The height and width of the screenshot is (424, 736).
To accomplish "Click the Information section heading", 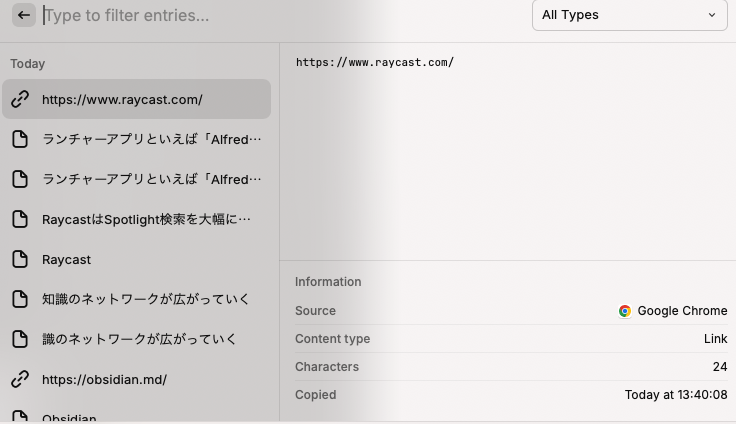I will click(328, 282).
